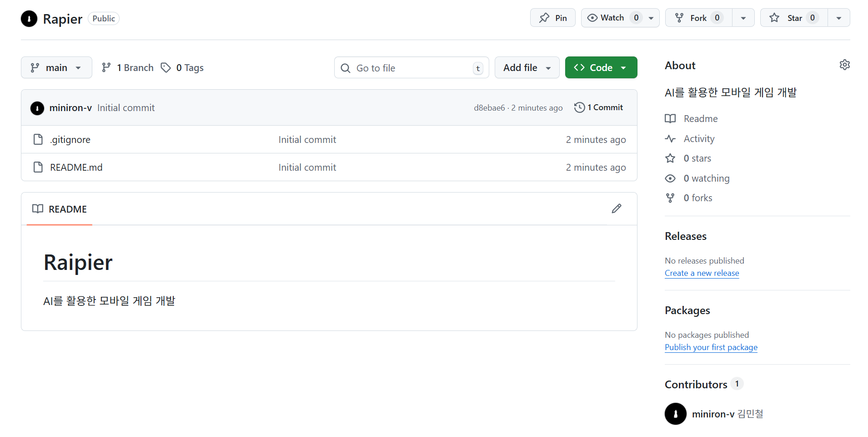The height and width of the screenshot is (437, 868).
Task: Fork this repository
Action: click(699, 18)
